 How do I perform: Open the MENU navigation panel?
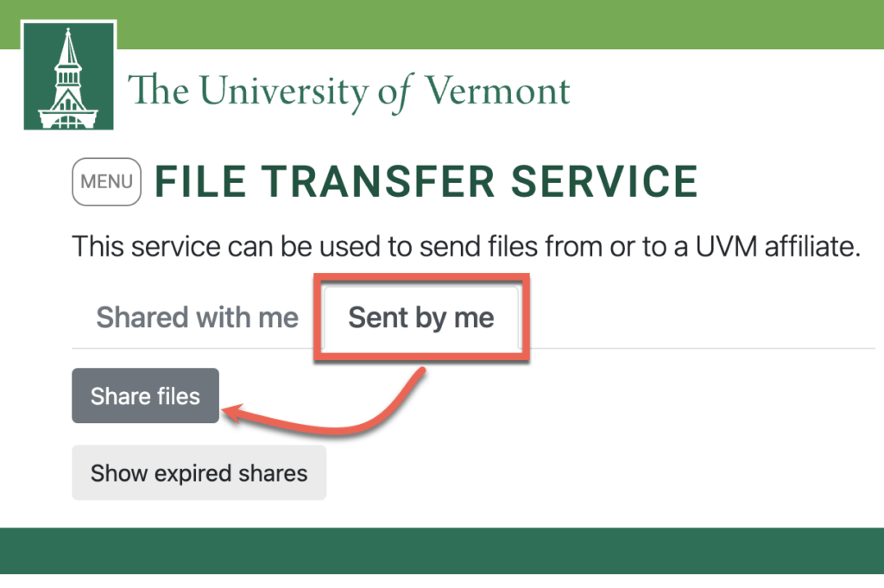[106, 181]
